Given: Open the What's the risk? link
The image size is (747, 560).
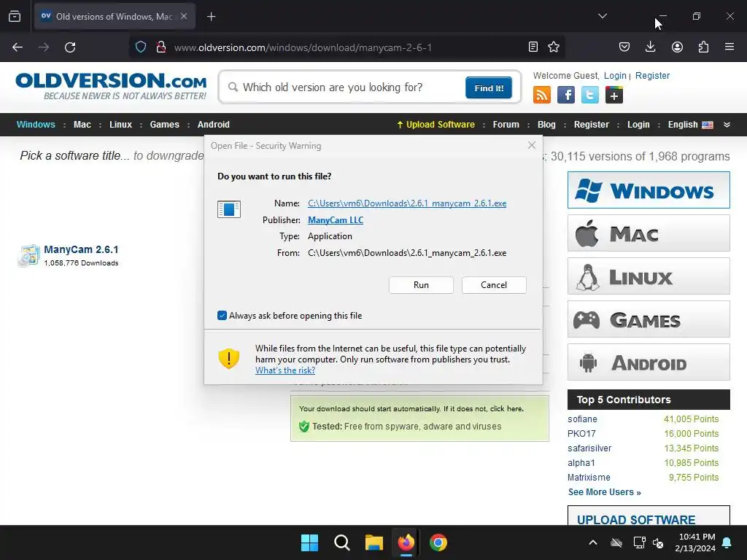Looking at the screenshot, I should tap(285, 370).
